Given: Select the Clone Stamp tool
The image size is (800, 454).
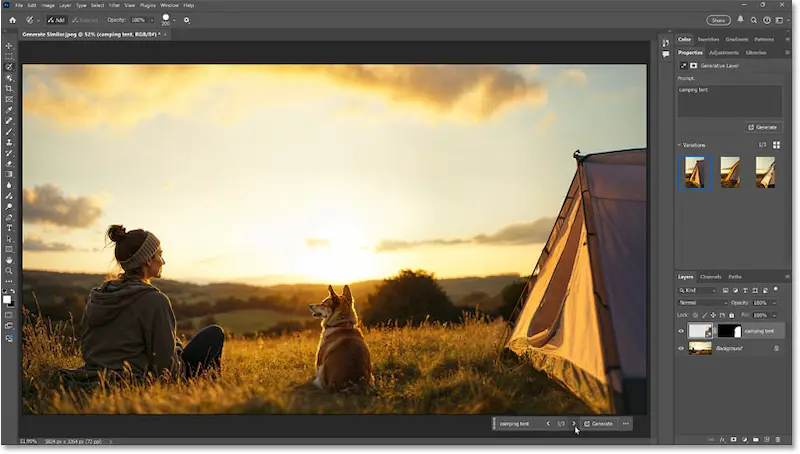Looking at the screenshot, I should click(9, 142).
